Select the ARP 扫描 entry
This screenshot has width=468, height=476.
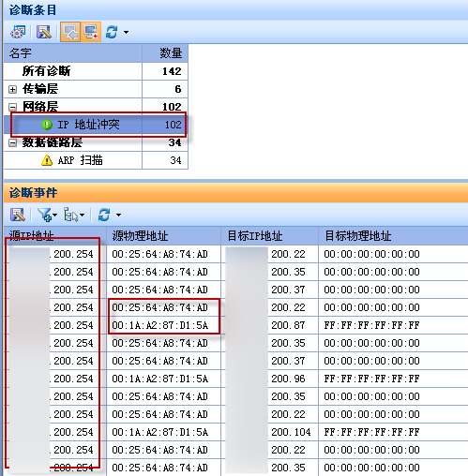click(96, 160)
